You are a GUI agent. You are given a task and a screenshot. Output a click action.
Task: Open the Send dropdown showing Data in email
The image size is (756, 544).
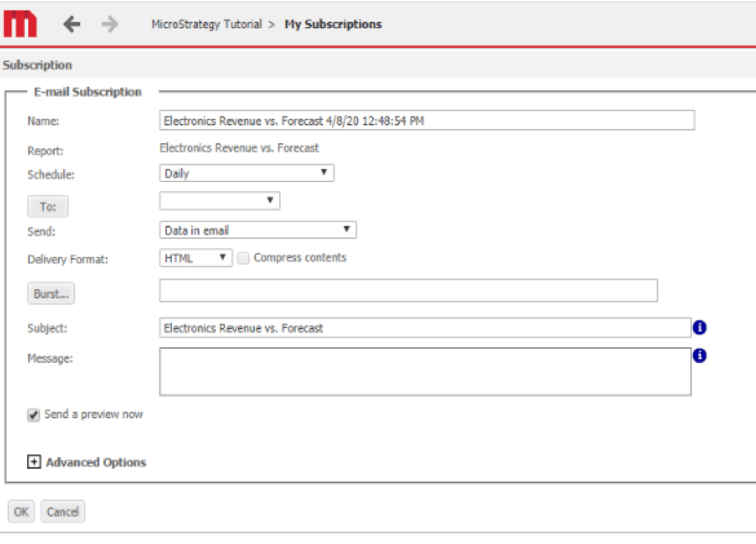click(x=257, y=231)
